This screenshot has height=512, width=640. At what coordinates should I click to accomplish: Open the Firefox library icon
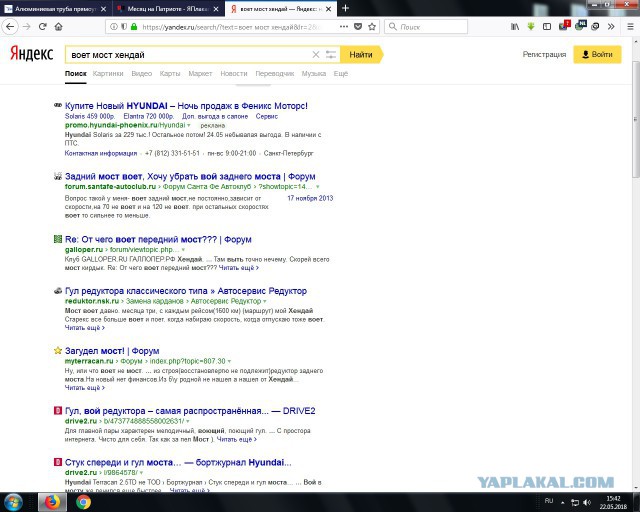click(515, 27)
